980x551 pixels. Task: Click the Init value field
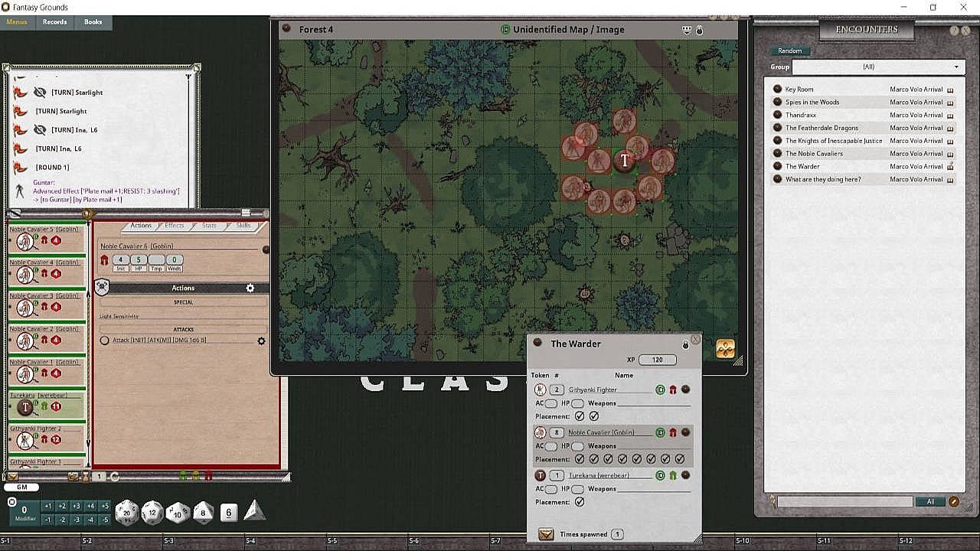(x=120, y=260)
